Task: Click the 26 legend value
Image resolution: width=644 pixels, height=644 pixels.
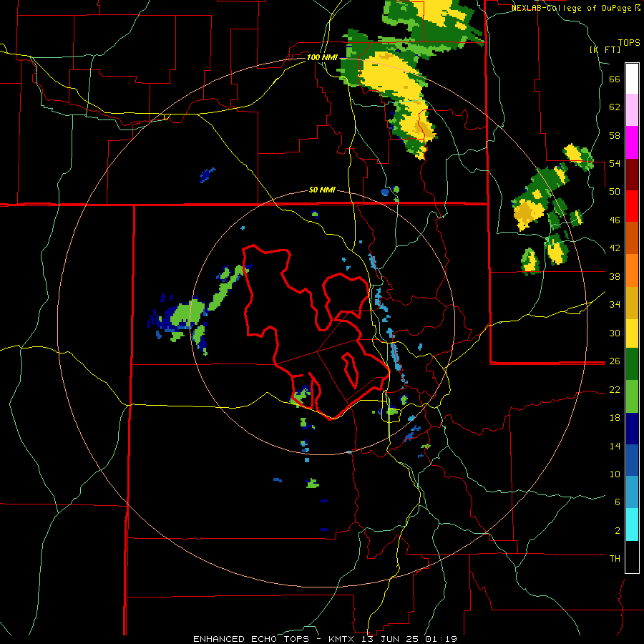Action: (615, 361)
